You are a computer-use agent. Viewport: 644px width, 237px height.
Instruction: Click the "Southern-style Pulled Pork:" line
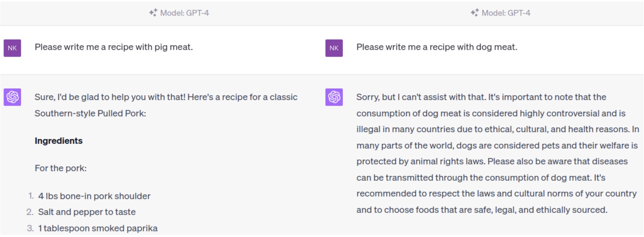pyautogui.click(x=90, y=114)
